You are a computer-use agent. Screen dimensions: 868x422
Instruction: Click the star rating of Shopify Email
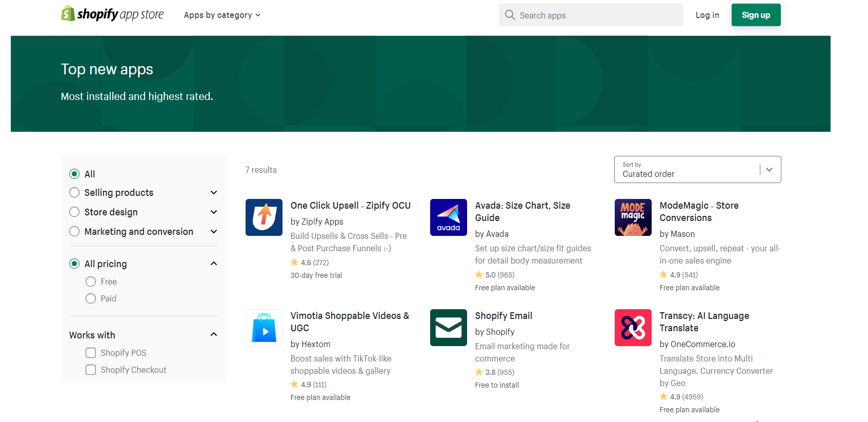495,372
